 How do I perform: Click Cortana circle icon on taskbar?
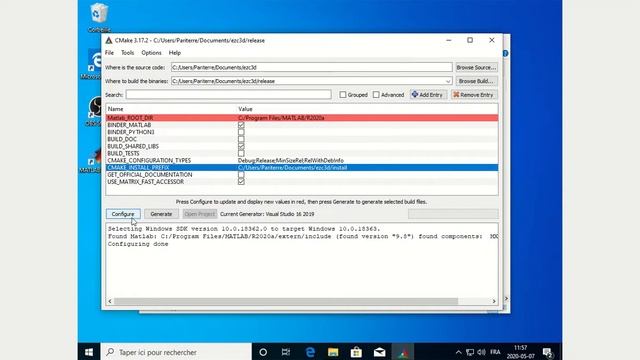pyautogui.click(x=263, y=352)
